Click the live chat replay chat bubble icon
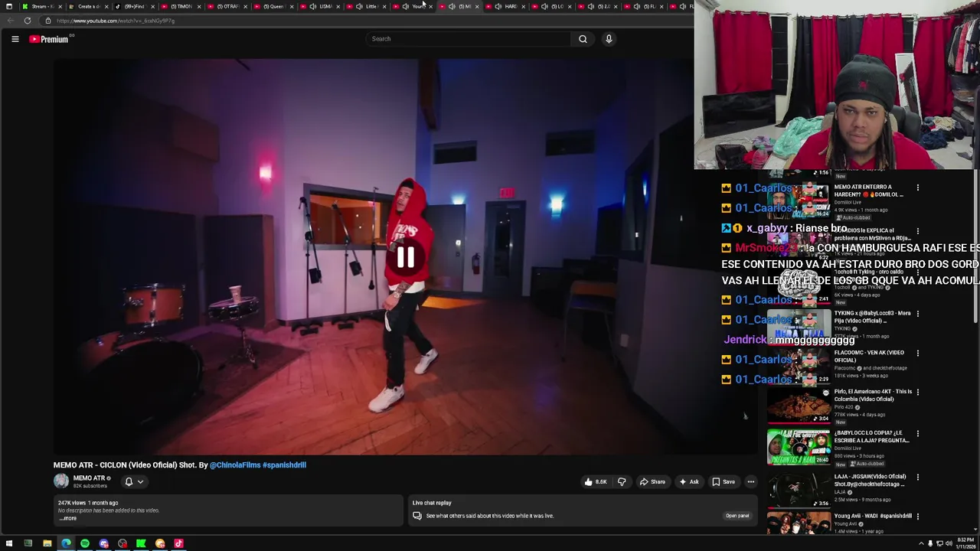Screen dimensions: 980x551 pos(417,516)
